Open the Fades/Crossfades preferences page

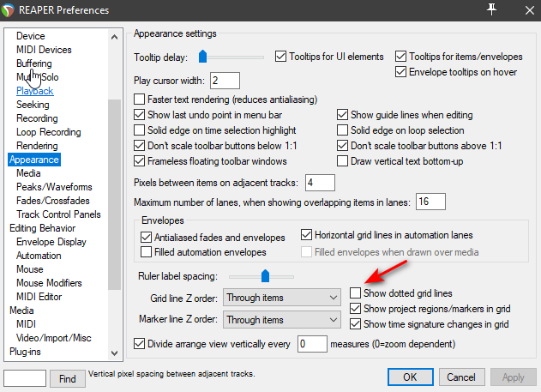click(x=53, y=201)
